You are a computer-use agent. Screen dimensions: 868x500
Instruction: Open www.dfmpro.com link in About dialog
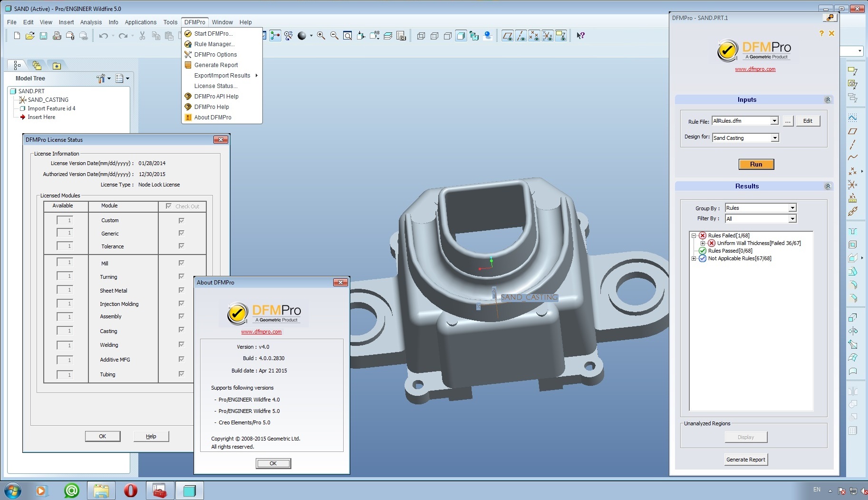(261, 332)
